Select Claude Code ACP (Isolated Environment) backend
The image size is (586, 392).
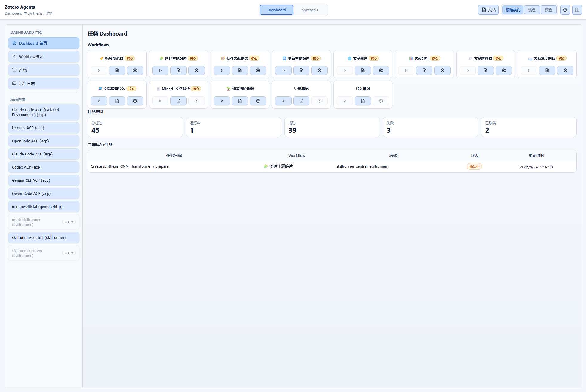pyautogui.click(x=44, y=112)
